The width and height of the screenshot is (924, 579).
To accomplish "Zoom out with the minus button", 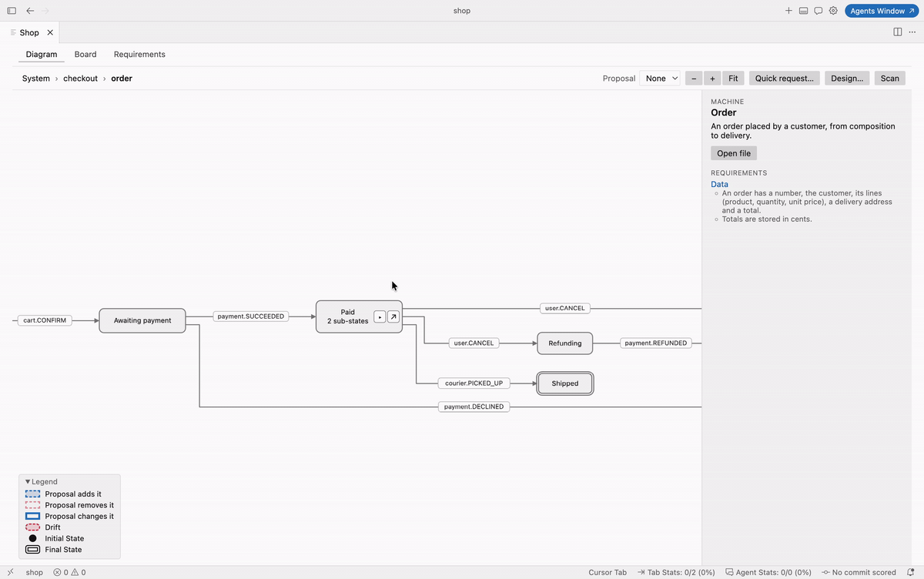I will pyautogui.click(x=694, y=78).
